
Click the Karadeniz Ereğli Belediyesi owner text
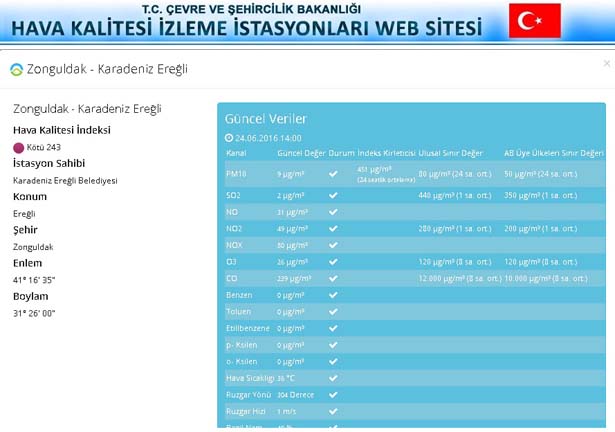(x=65, y=180)
